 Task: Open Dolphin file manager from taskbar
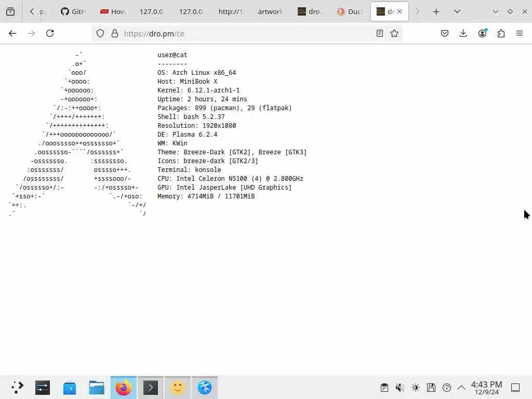tap(96, 388)
